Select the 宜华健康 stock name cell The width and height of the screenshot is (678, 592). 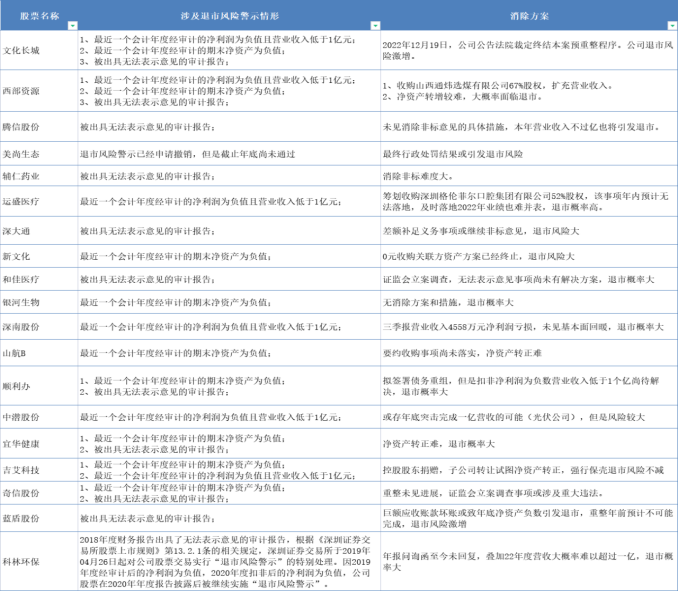[39, 444]
